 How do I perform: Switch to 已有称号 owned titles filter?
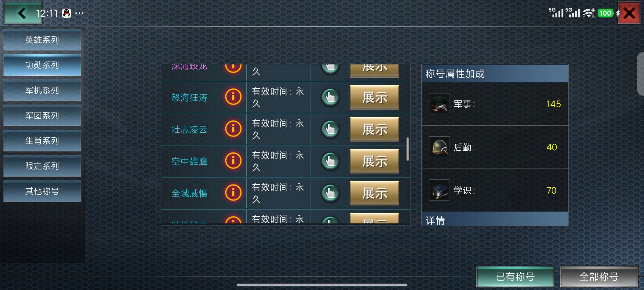[x=515, y=277]
